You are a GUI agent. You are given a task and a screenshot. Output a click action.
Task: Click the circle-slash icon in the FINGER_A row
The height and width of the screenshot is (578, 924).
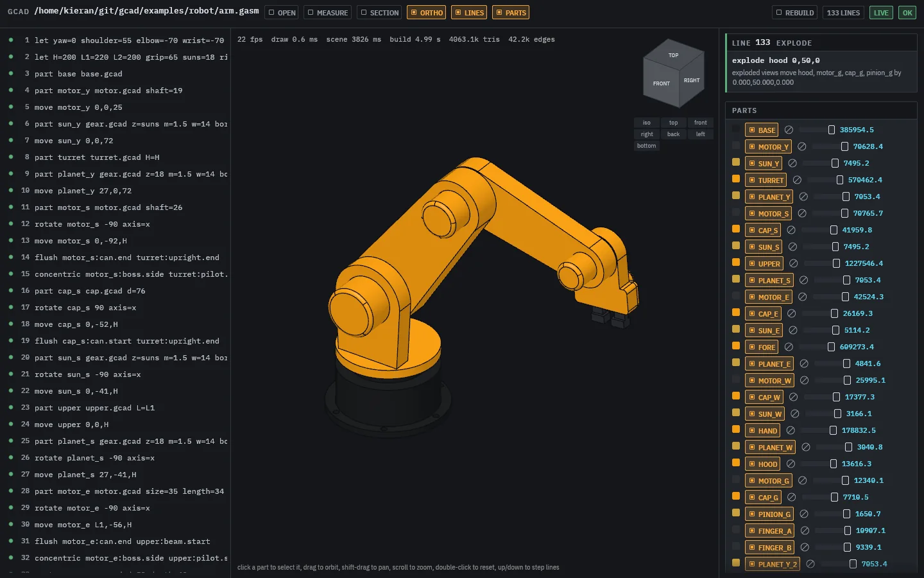click(x=805, y=530)
